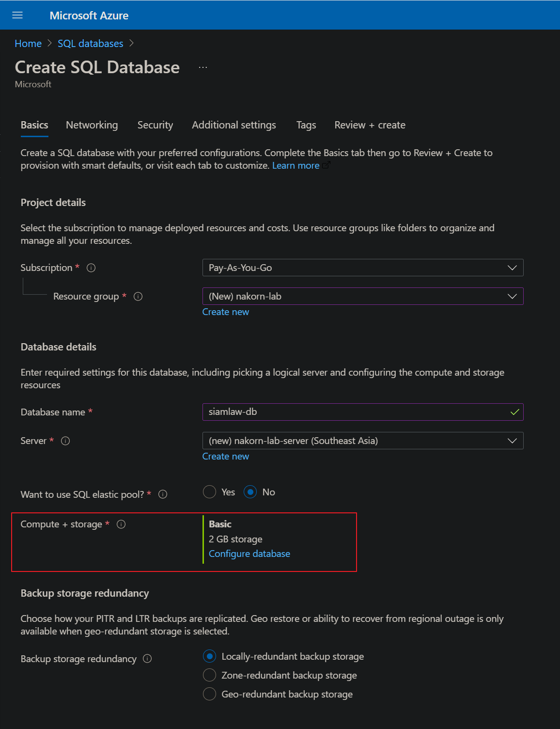
Task: Click the info icon beside Server
Action: pyautogui.click(x=65, y=441)
